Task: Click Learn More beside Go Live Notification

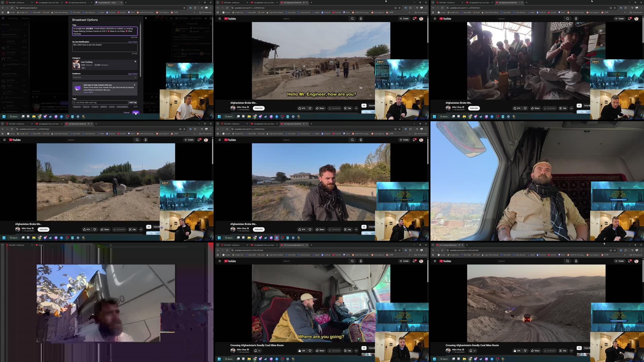Action: click(x=132, y=41)
